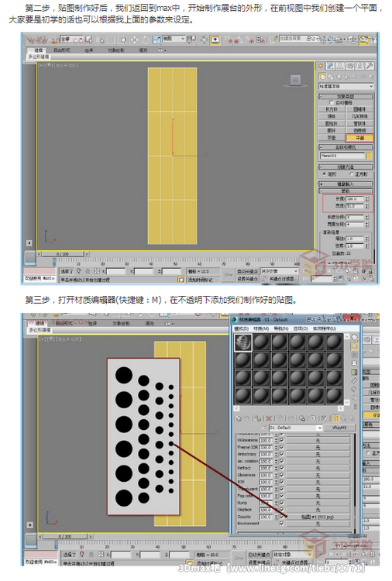The width and height of the screenshot is (392, 581).
Task: Collapse the 名称和颜色 rollout
Action: point(346,147)
